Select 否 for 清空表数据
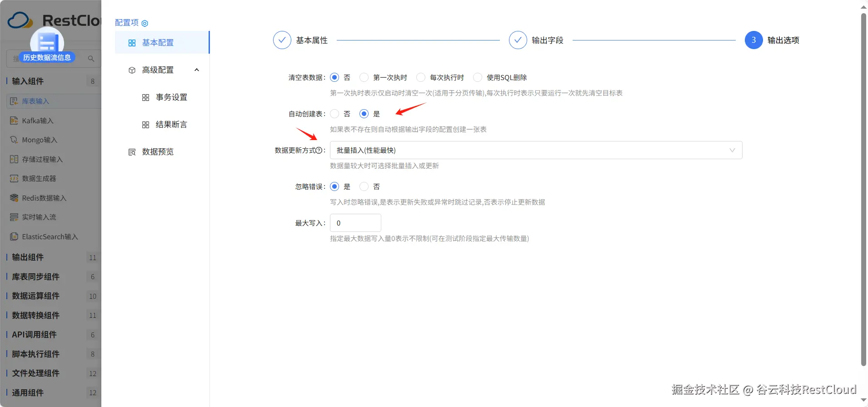This screenshot has height=407, width=868. [x=334, y=77]
